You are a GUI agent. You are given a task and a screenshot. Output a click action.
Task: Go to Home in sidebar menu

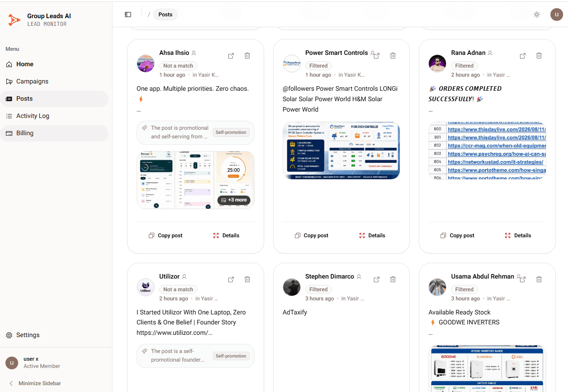(54, 64)
